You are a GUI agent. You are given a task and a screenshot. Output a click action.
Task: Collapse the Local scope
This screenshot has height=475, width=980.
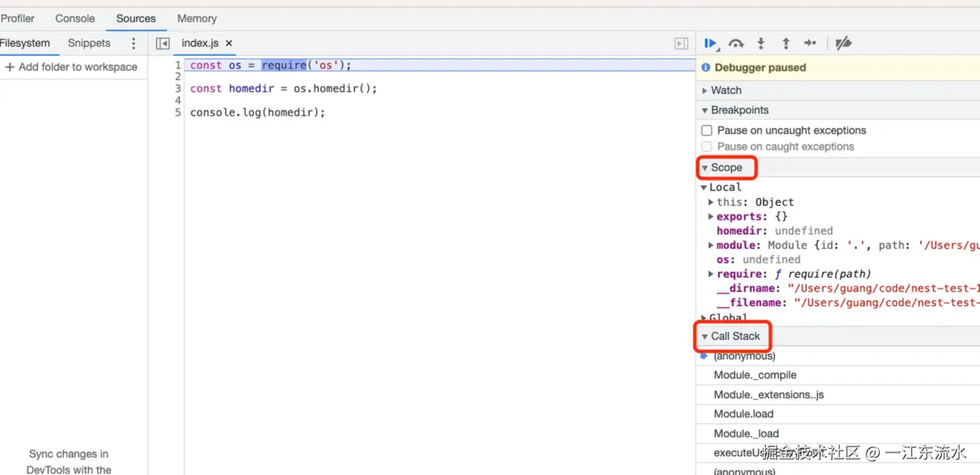(704, 187)
